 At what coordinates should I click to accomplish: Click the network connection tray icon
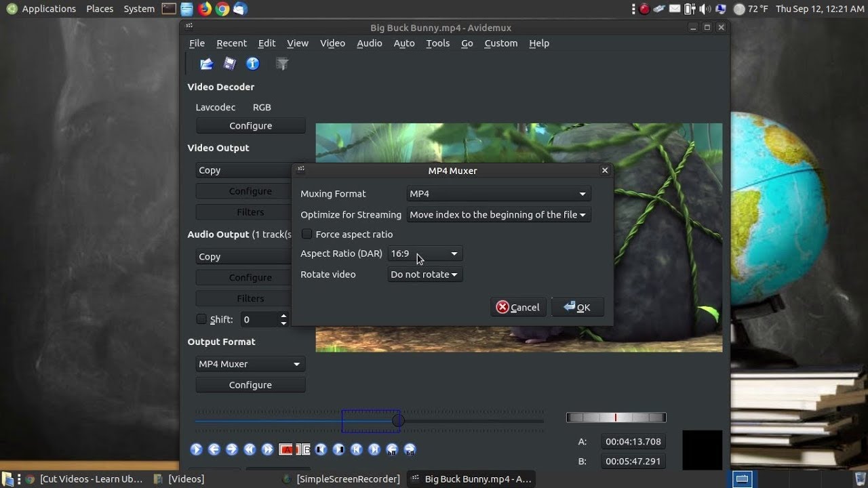pyautogui.click(x=721, y=9)
